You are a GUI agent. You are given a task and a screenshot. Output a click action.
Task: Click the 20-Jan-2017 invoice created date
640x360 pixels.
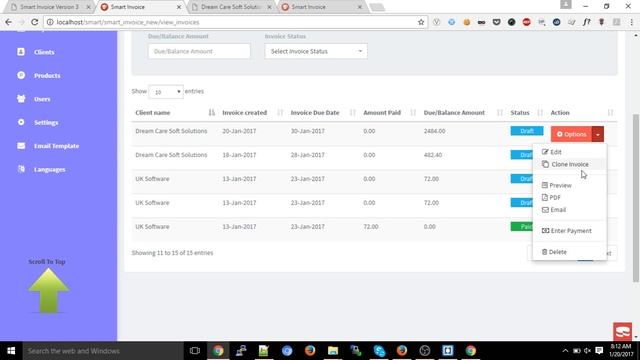tap(239, 131)
